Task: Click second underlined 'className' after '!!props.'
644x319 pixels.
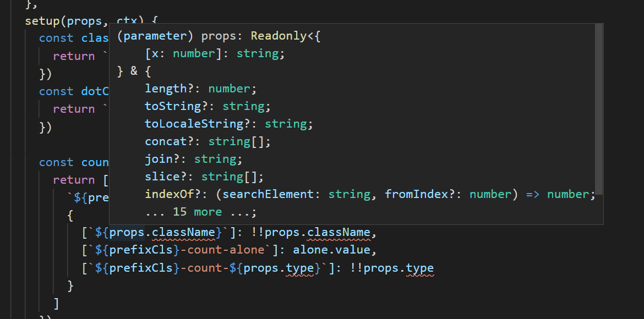Action: (x=339, y=233)
